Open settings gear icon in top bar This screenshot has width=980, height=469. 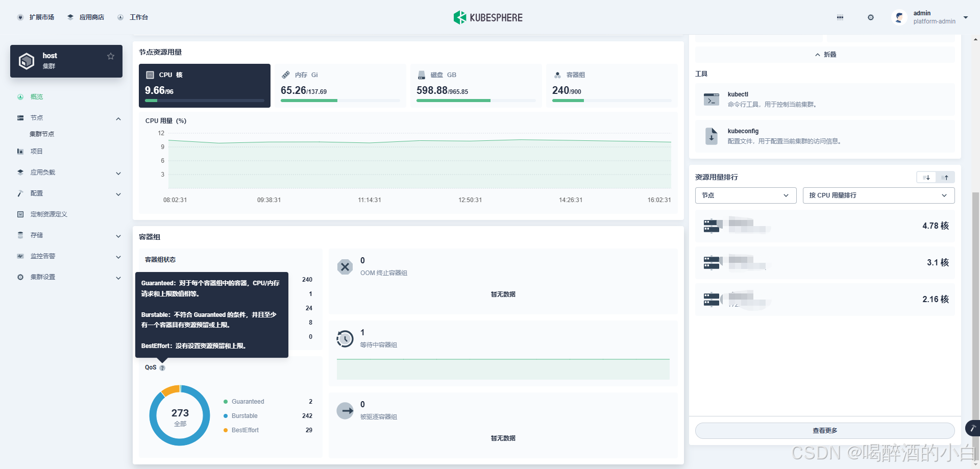871,17
